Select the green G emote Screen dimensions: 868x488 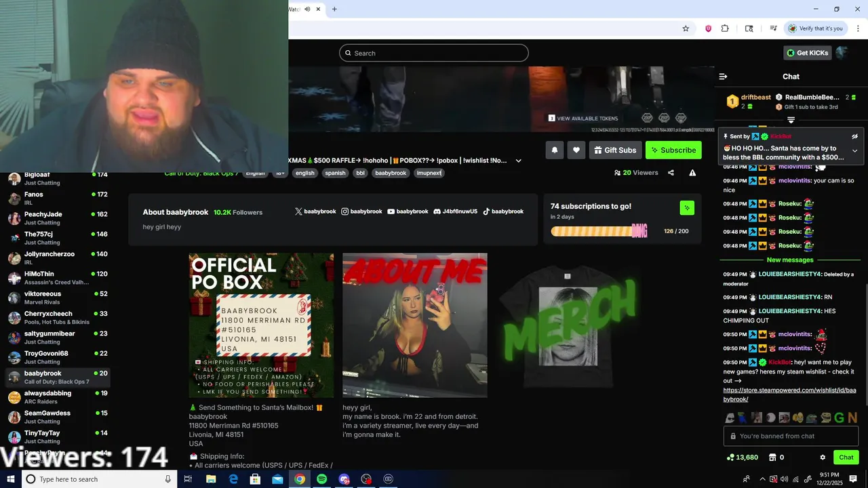[839, 418]
